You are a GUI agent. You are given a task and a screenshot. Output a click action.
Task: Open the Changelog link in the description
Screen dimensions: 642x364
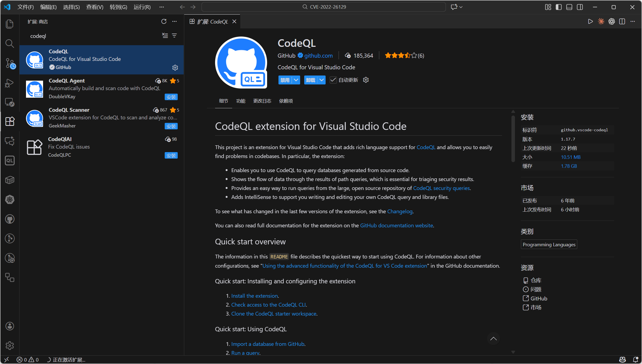click(x=400, y=211)
